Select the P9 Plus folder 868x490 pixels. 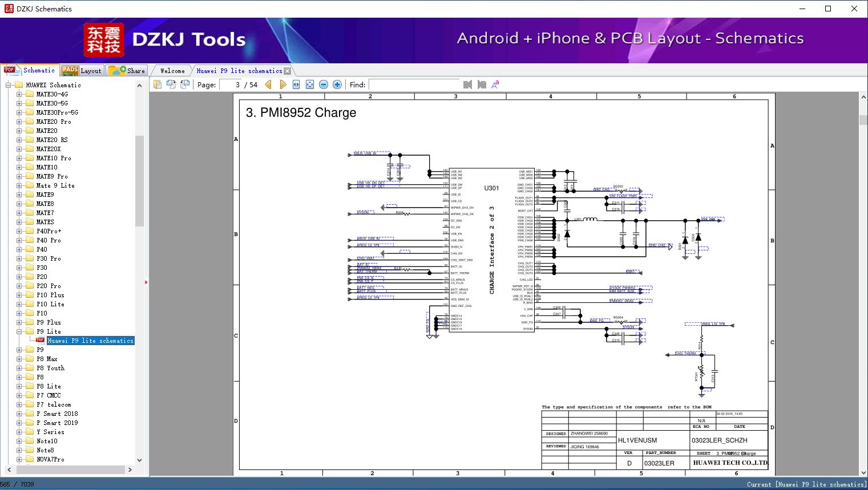pyautogui.click(x=49, y=322)
